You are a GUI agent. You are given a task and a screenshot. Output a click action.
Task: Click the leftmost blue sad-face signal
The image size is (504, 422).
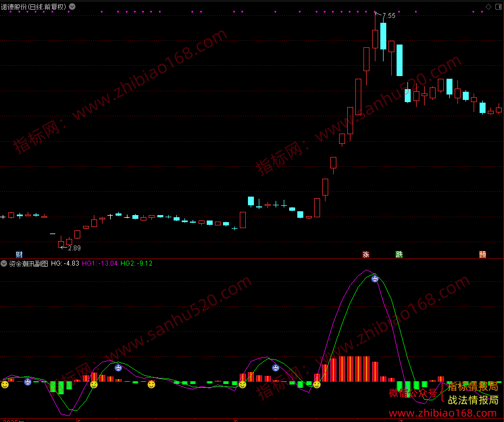click(x=28, y=382)
